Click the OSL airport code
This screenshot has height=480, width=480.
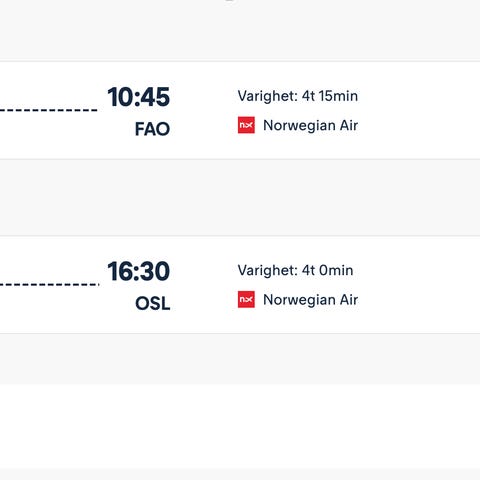(153, 303)
